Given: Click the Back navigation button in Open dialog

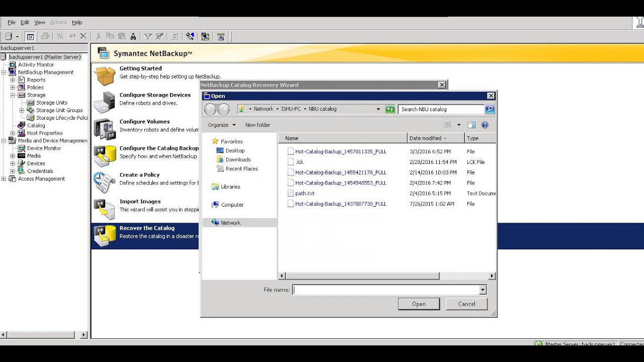Looking at the screenshot, I should (210, 109).
